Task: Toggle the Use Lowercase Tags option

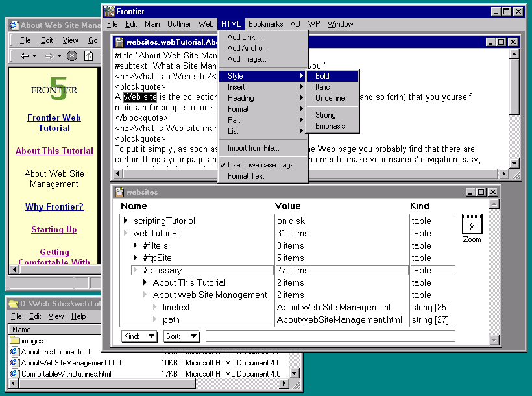Action: point(260,165)
